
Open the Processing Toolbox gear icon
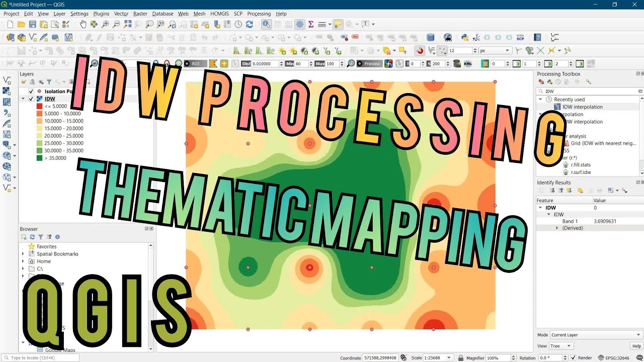tap(300, 24)
